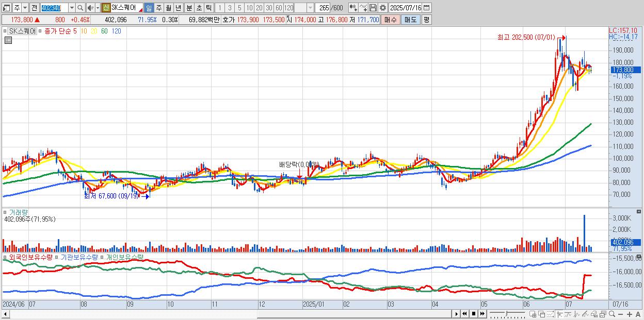Click the line-check indicator icon in toolbar
The width and height of the screenshot is (644, 320).
pos(363,8)
